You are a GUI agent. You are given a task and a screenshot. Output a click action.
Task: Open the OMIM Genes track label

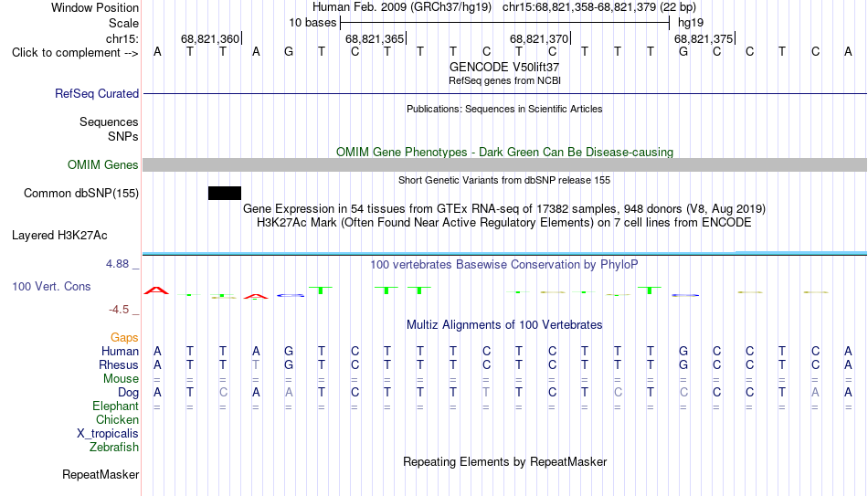pos(103,165)
